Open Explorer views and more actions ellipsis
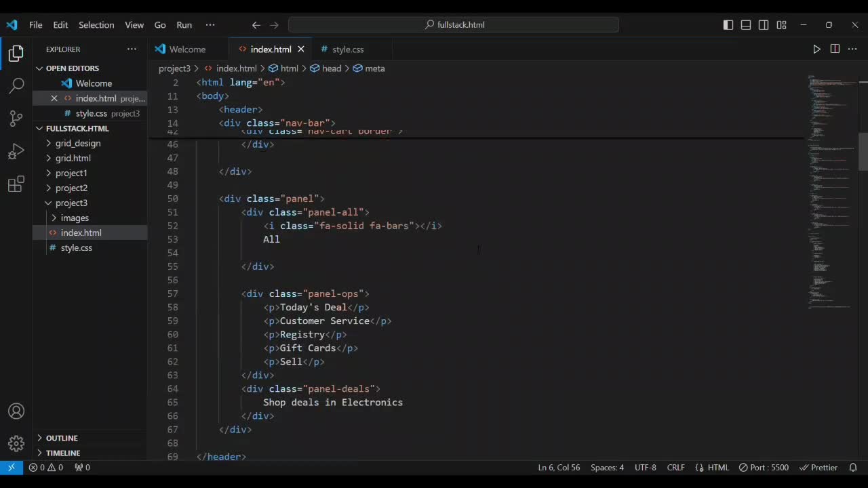868x488 pixels. tap(132, 49)
